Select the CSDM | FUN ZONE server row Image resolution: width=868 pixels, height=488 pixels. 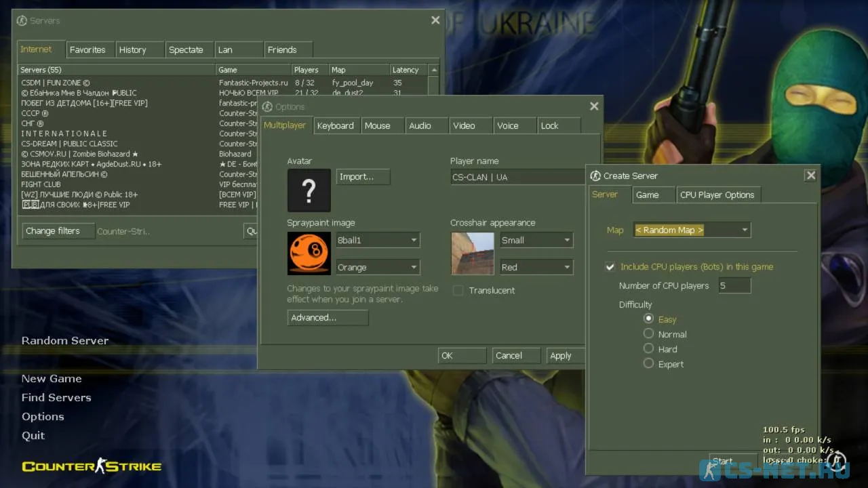point(224,83)
